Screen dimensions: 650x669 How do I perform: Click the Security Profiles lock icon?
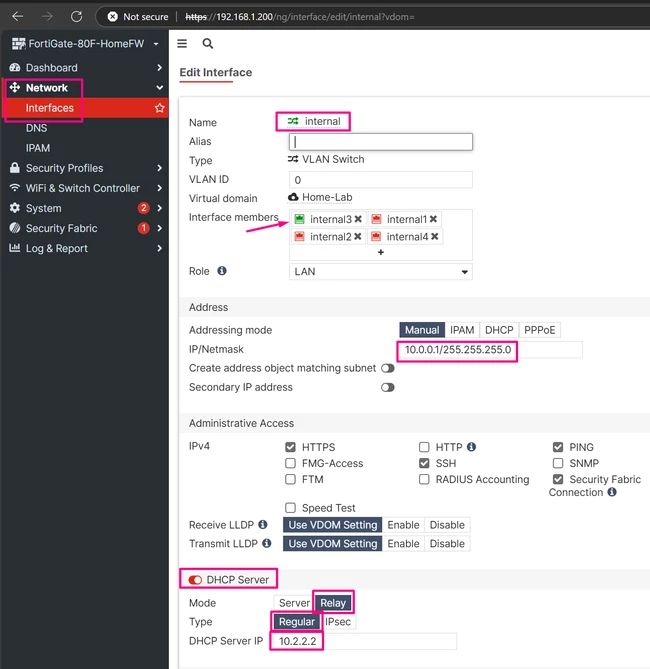coord(15,168)
